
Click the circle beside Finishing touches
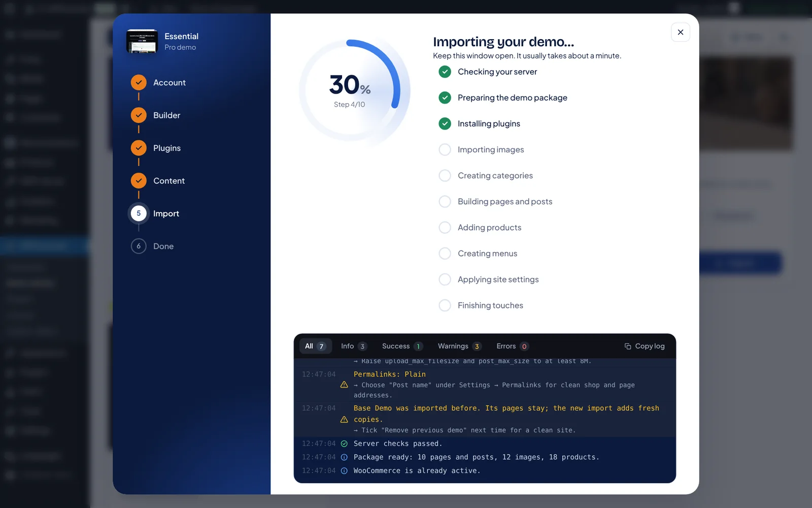[445, 305]
